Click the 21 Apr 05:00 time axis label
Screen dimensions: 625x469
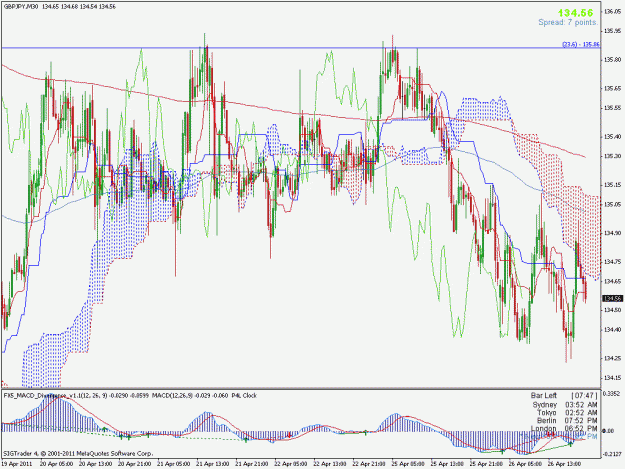click(x=173, y=464)
